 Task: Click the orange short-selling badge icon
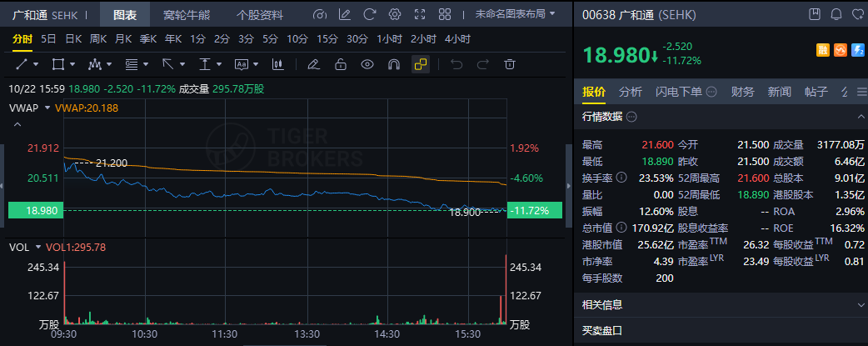[x=841, y=51]
